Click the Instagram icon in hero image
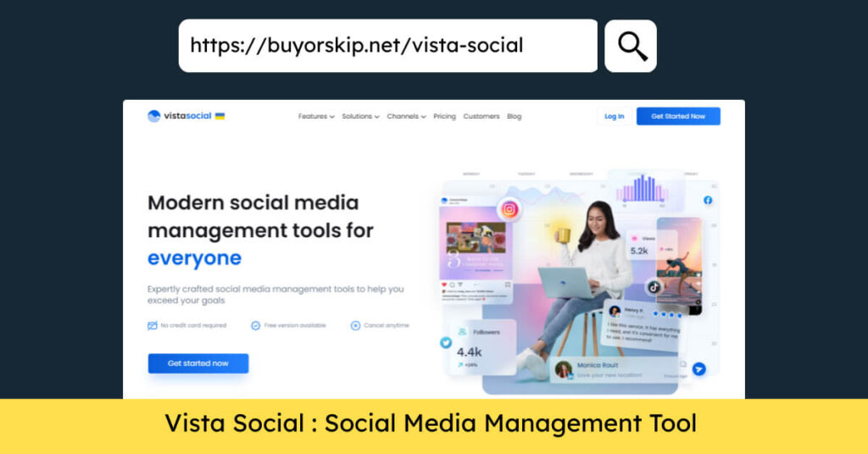 [x=509, y=209]
